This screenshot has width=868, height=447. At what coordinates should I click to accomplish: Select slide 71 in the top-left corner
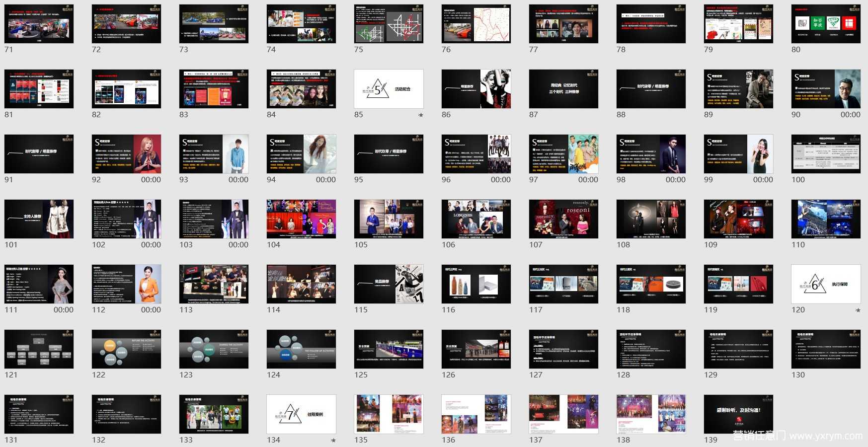[x=39, y=24]
